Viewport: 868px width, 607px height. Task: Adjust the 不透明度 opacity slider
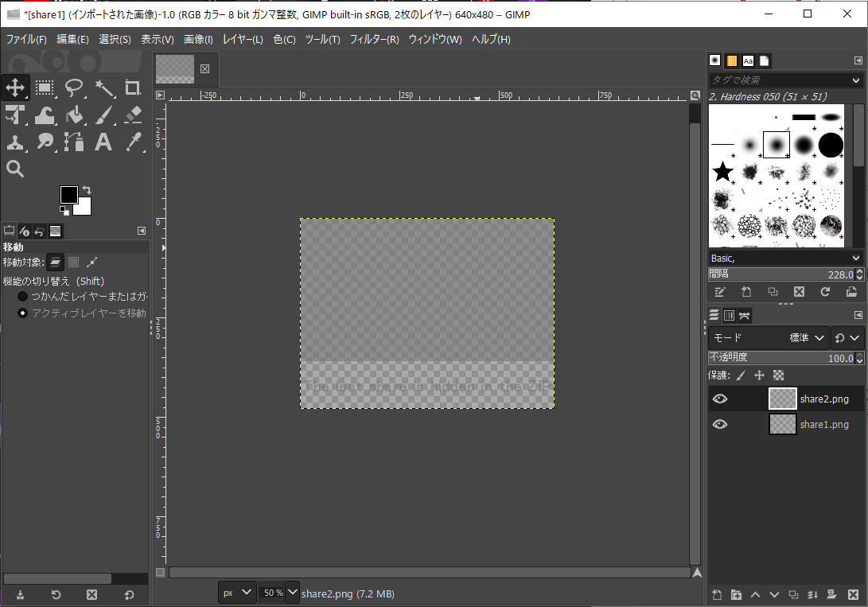[x=781, y=358]
